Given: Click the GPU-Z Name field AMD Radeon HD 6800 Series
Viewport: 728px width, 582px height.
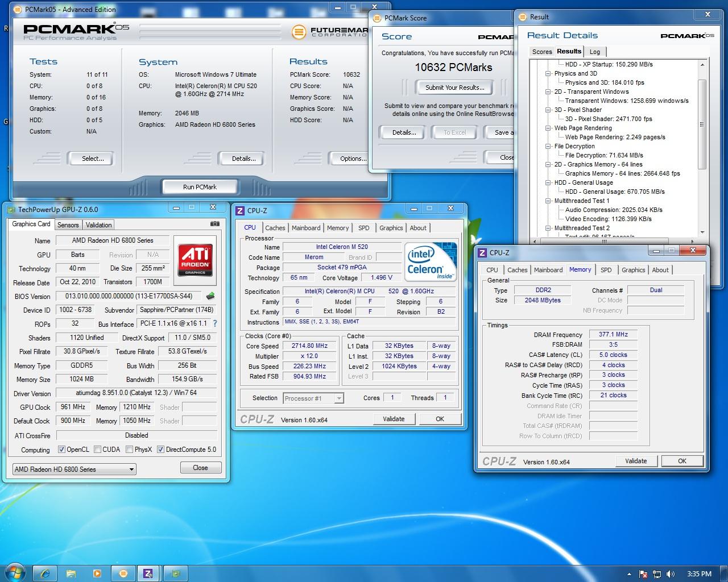Looking at the screenshot, I should tap(113, 240).
